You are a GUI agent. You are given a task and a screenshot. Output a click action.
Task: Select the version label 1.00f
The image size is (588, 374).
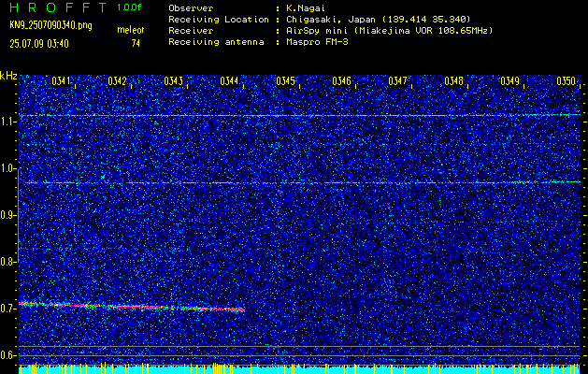[129, 7]
